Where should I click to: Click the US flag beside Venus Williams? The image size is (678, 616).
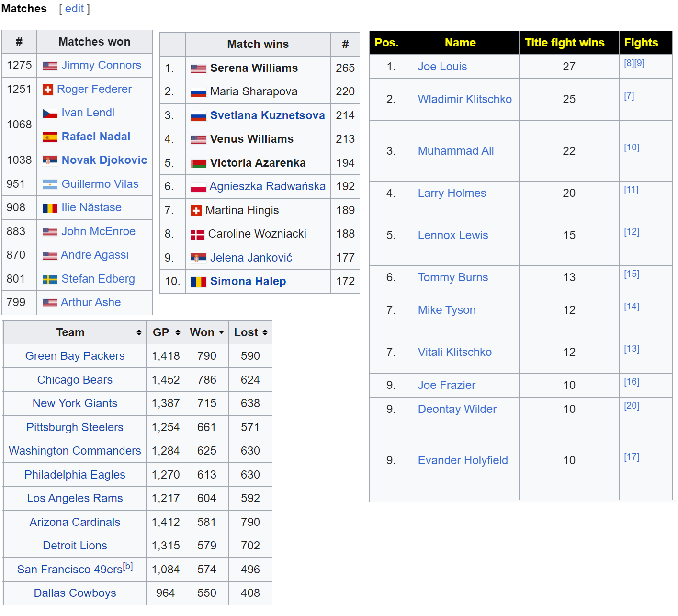[x=199, y=140]
